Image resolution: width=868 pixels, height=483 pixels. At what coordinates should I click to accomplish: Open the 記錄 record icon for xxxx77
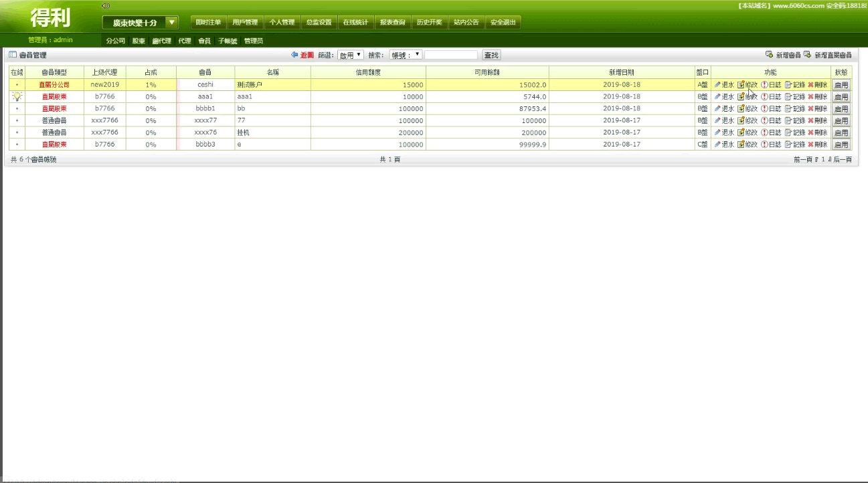coord(788,121)
